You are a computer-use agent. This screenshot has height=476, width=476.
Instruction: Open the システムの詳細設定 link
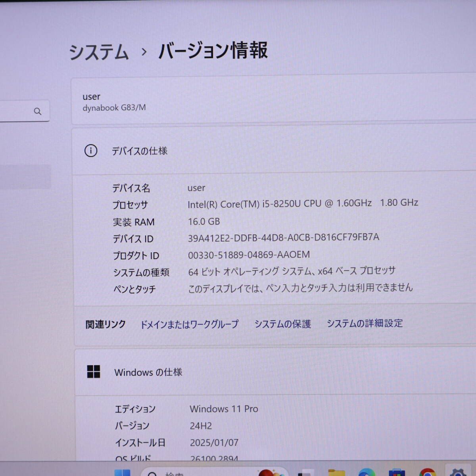point(365,323)
